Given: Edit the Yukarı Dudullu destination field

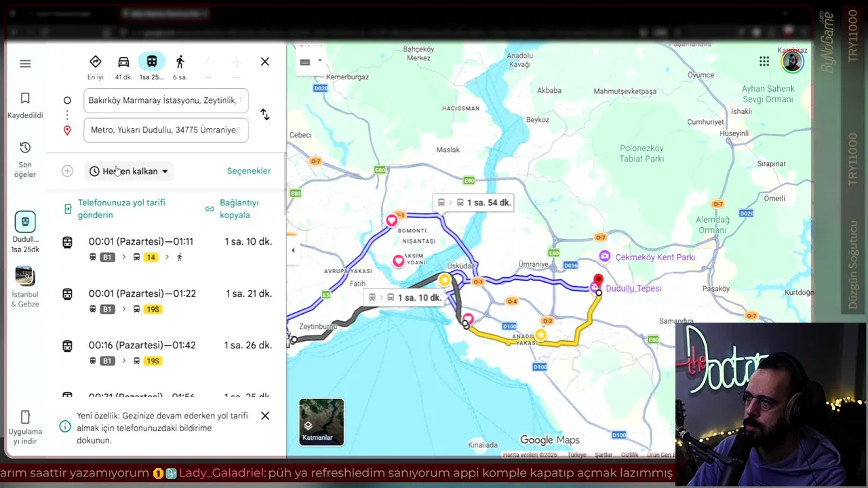Looking at the screenshot, I should 166,130.
